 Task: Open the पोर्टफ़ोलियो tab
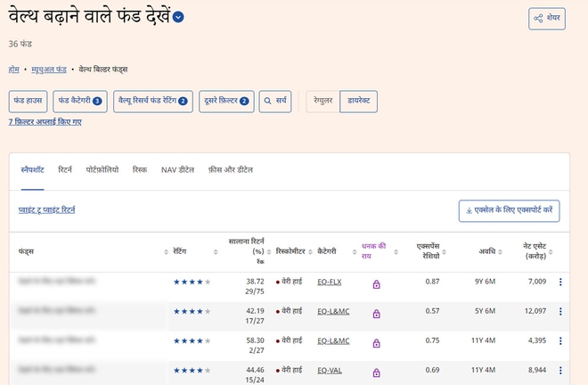[102, 168]
